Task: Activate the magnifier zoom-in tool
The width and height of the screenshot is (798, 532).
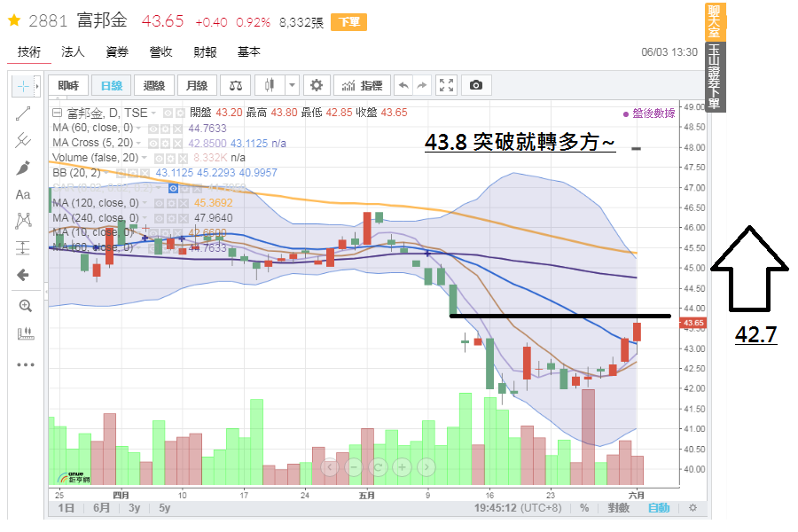Action: point(25,305)
